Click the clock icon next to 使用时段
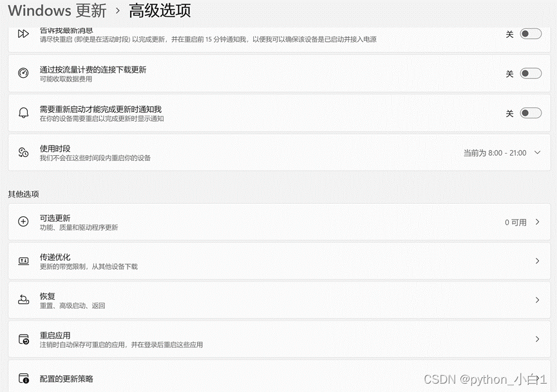Screen dimensions: 557x392 tap(23, 153)
